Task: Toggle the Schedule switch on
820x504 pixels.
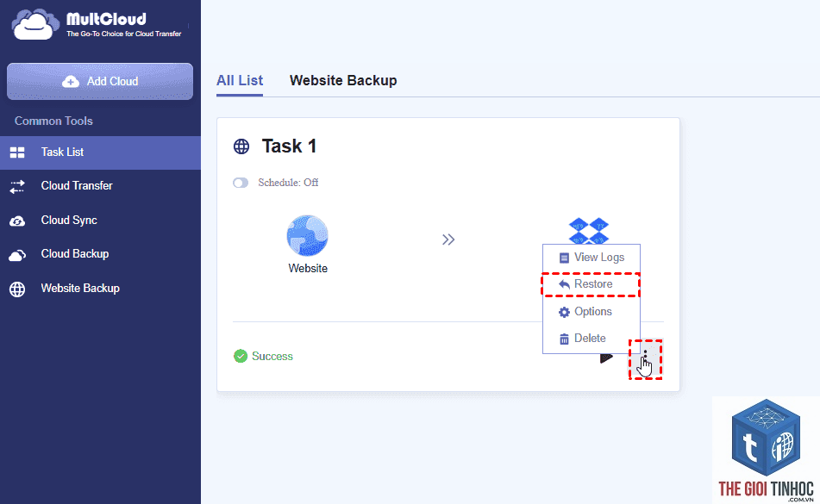Action: point(241,183)
